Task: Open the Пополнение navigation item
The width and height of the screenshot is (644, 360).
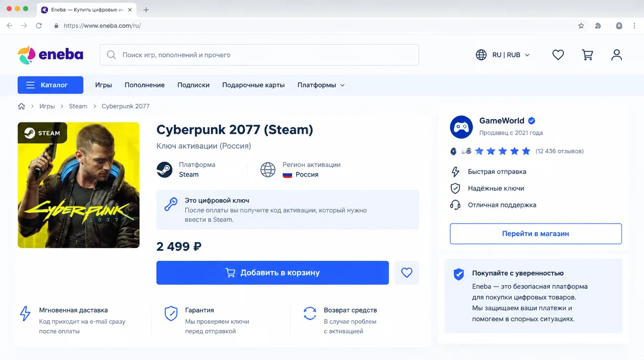Action: [145, 85]
